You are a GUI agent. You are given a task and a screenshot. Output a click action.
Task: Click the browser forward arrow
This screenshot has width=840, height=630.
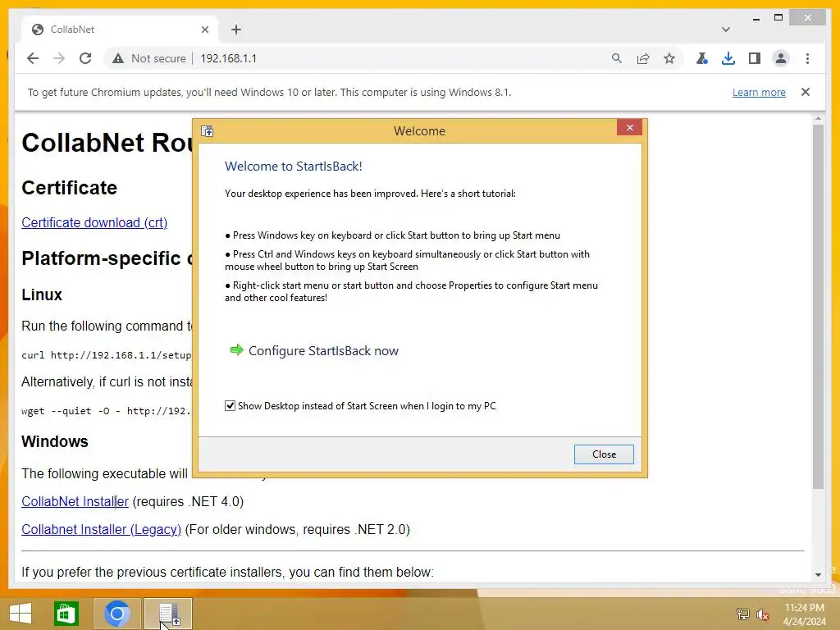click(59, 58)
